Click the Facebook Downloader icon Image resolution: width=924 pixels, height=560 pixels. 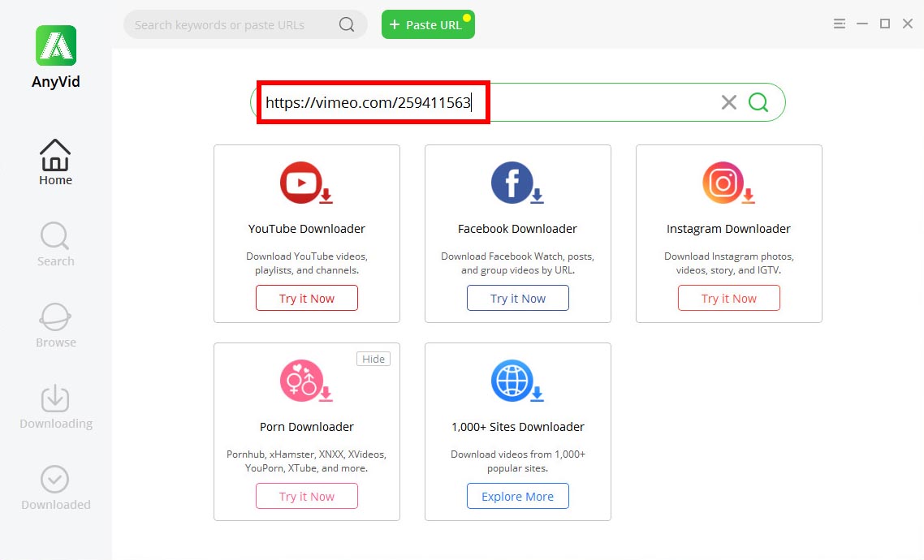click(516, 183)
